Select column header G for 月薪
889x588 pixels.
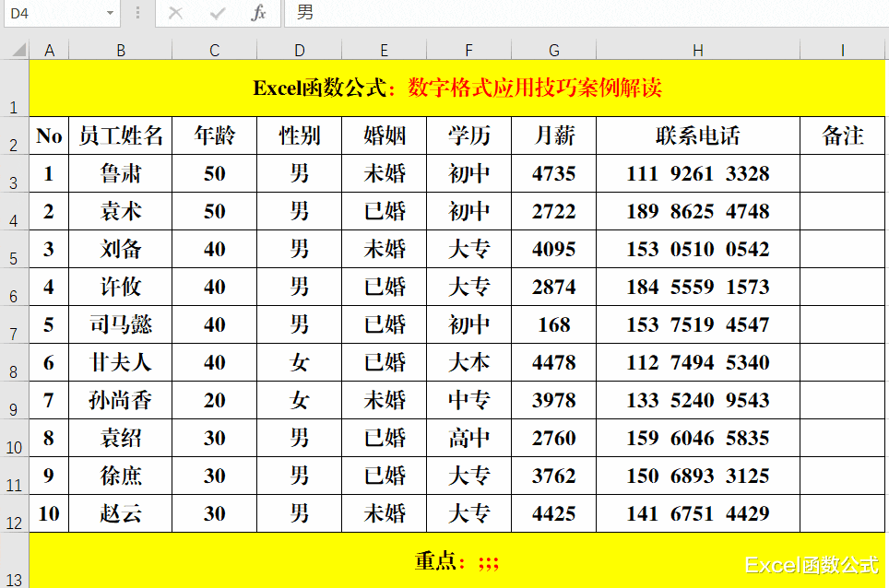tap(553, 49)
